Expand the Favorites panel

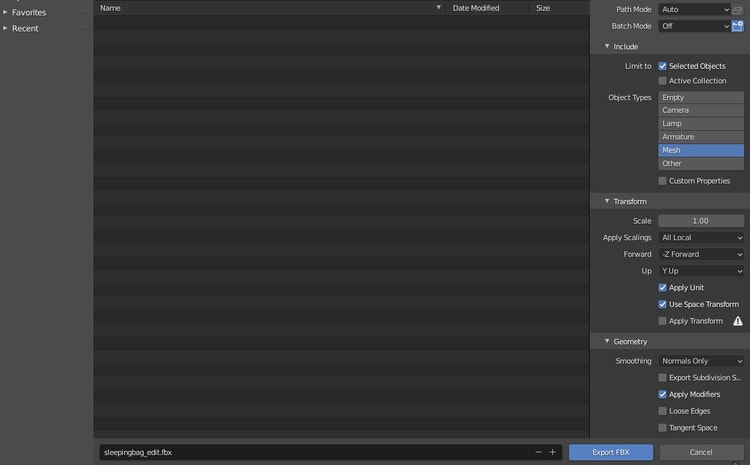tap(5, 12)
